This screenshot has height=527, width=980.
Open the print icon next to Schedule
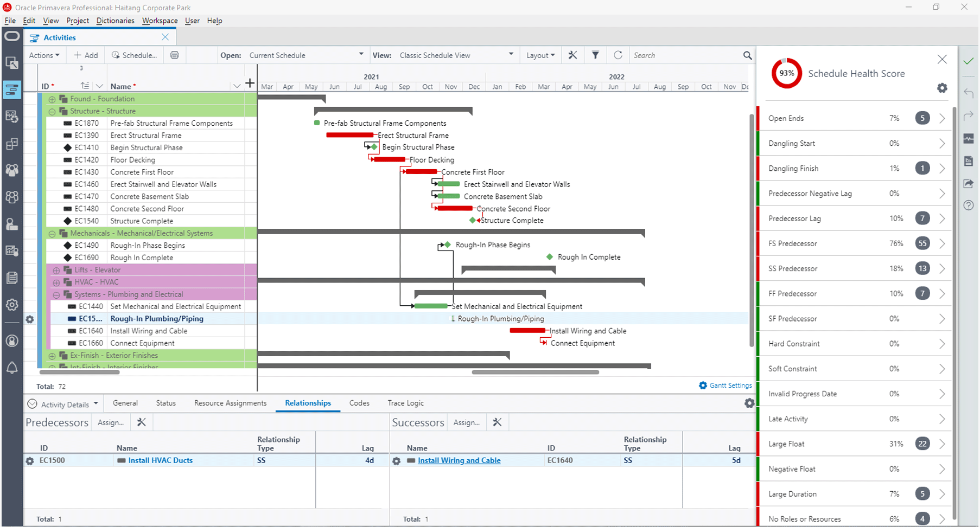point(175,55)
